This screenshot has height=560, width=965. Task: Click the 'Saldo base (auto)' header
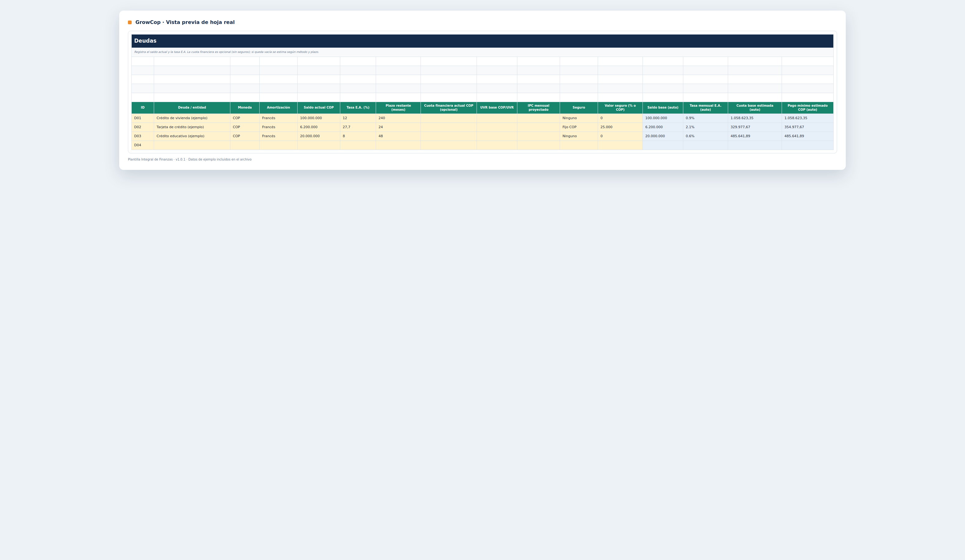point(662,108)
